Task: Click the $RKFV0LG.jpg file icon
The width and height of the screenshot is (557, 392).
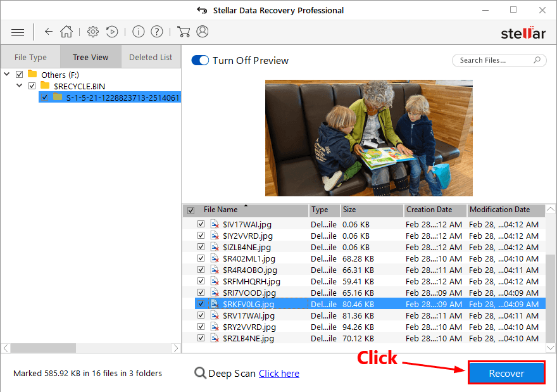Action: (x=215, y=304)
